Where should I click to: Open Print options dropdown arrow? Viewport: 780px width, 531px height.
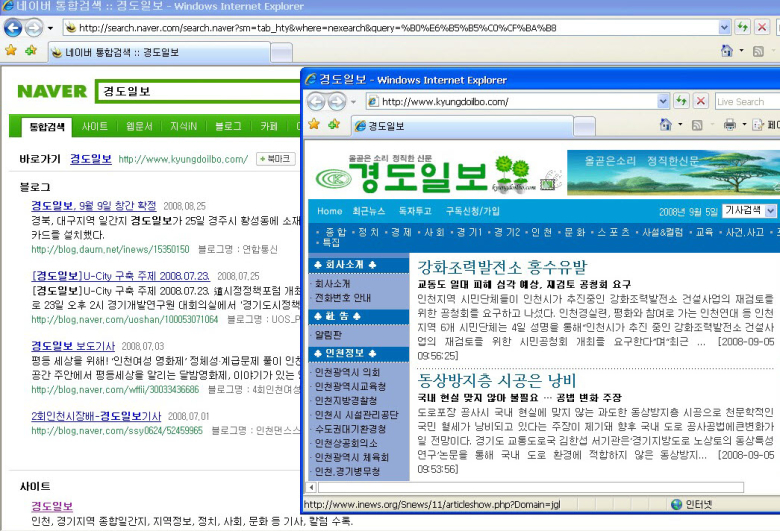744,124
